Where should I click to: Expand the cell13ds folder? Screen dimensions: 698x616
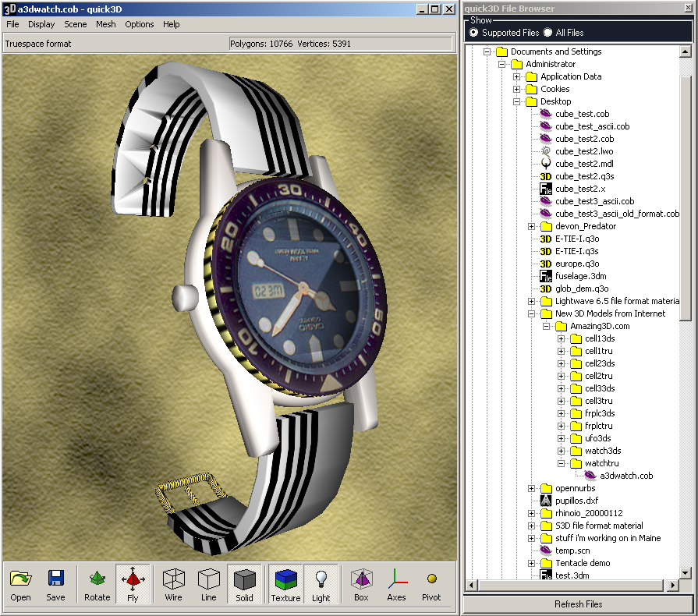pos(561,338)
